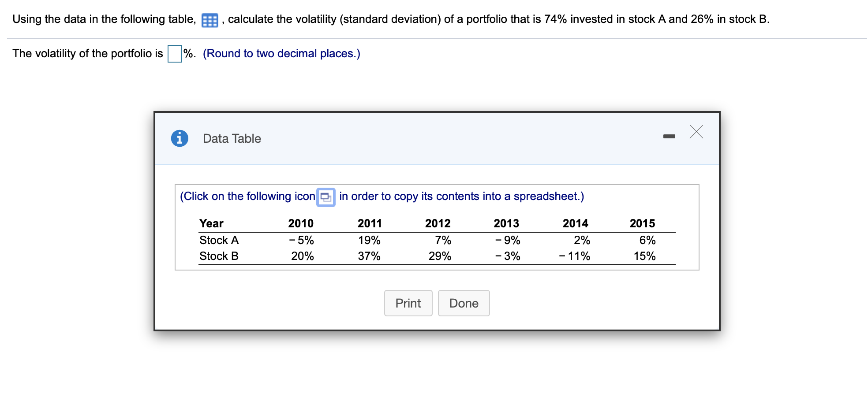Click the blue info icon beside Data Table
The width and height of the screenshot is (868, 393).
coord(179,138)
